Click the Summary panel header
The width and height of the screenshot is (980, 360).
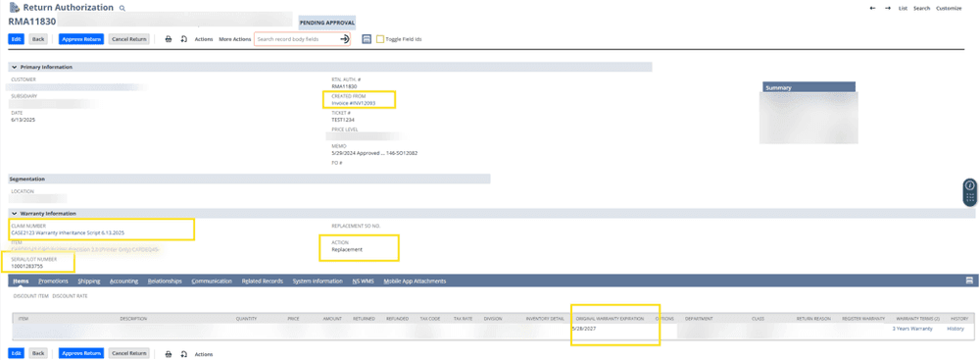tap(808, 87)
